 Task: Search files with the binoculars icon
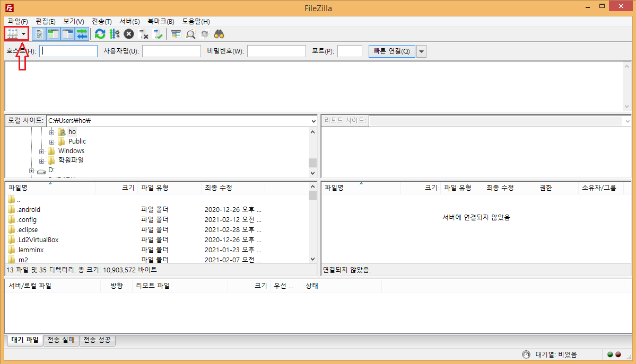[219, 34]
